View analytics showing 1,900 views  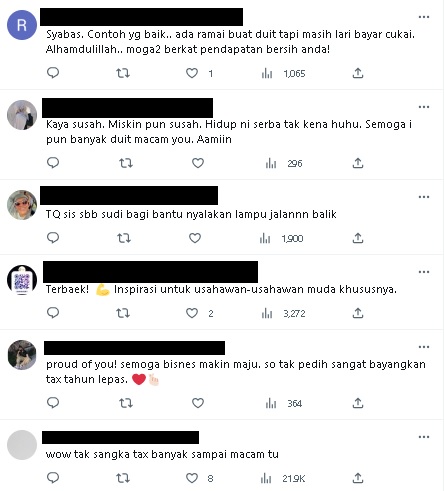(281, 238)
